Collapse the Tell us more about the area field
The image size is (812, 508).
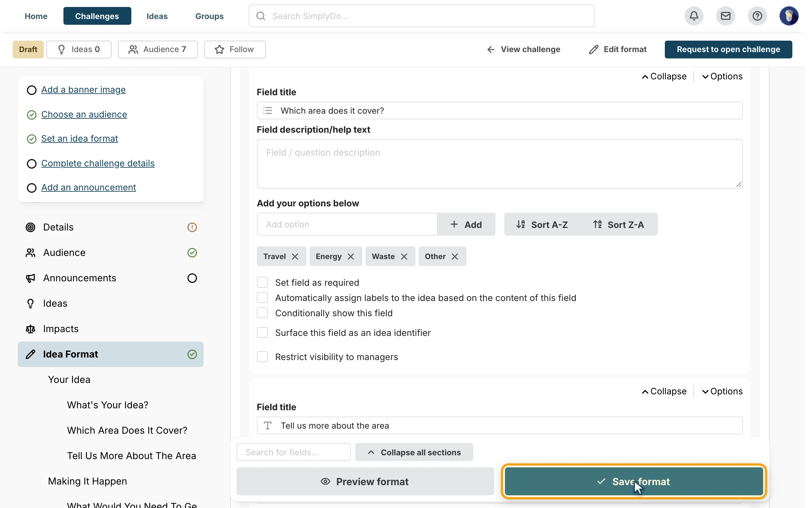point(664,391)
